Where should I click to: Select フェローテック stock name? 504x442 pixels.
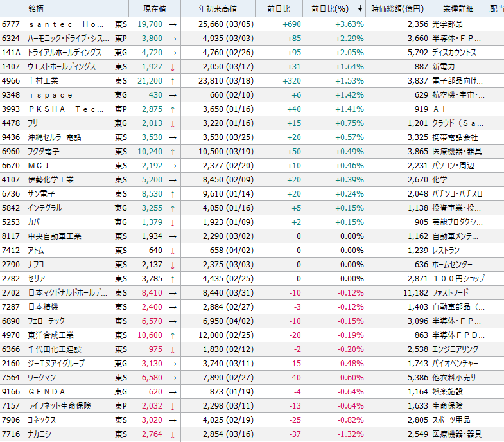coord(46,321)
